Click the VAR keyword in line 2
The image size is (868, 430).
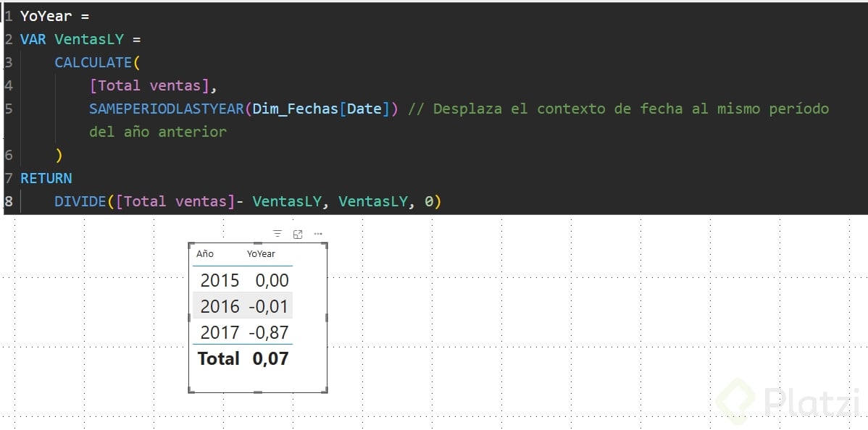[x=33, y=39]
